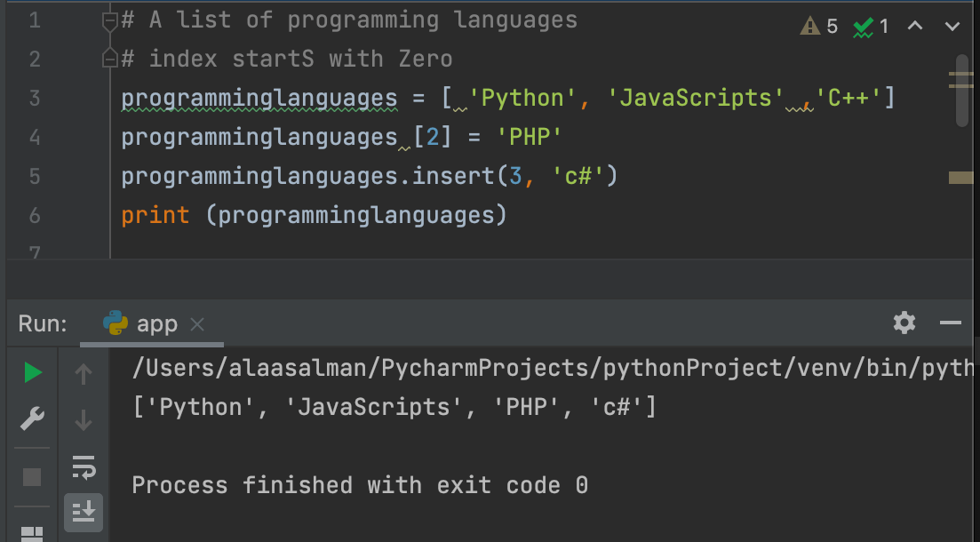This screenshot has height=542, width=980.
Task: Jump to next highlighted error arrow
Action: click(952, 27)
